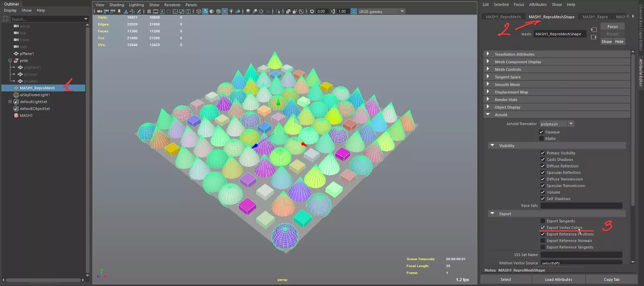Click the Focus button

pyautogui.click(x=613, y=26)
